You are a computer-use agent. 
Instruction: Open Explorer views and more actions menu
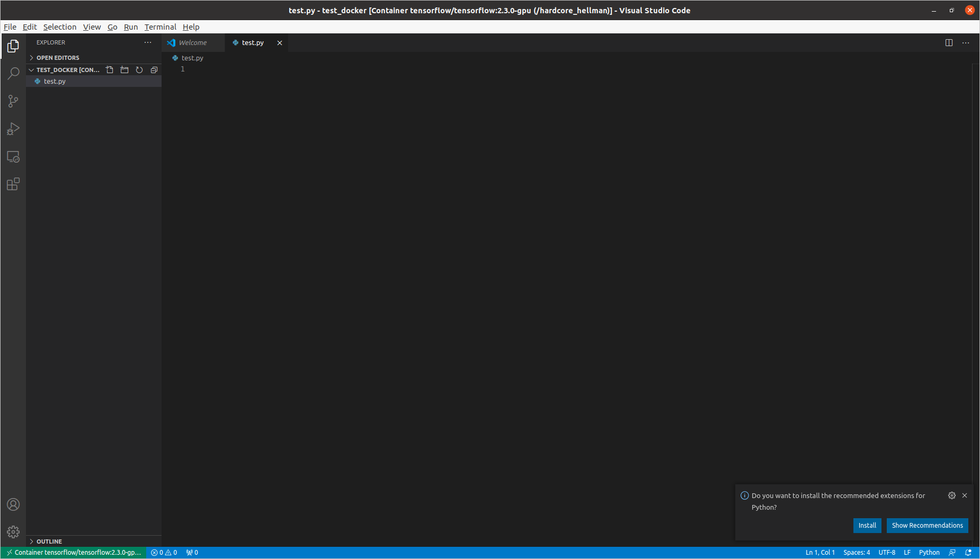[x=148, y=42]
